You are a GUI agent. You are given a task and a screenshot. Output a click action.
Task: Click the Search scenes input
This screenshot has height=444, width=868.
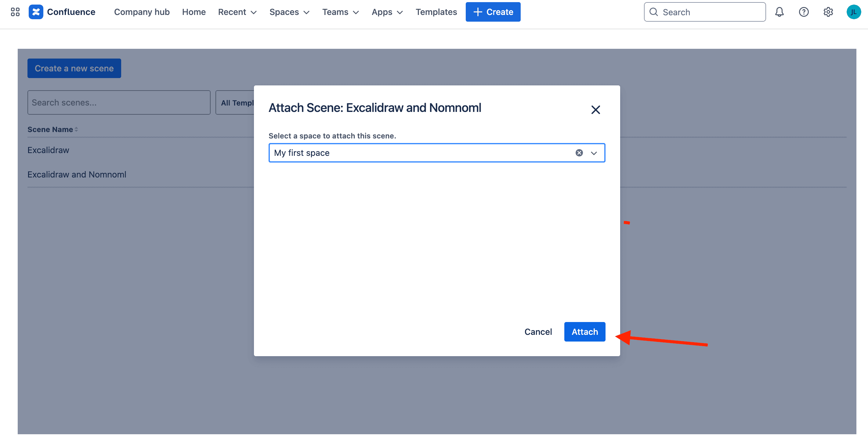(119, 103)
